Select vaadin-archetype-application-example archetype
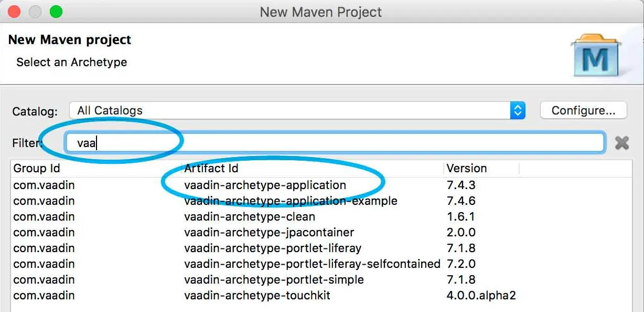Image resolution: width=644 pixels, height=312 pixels. (291, 201)
